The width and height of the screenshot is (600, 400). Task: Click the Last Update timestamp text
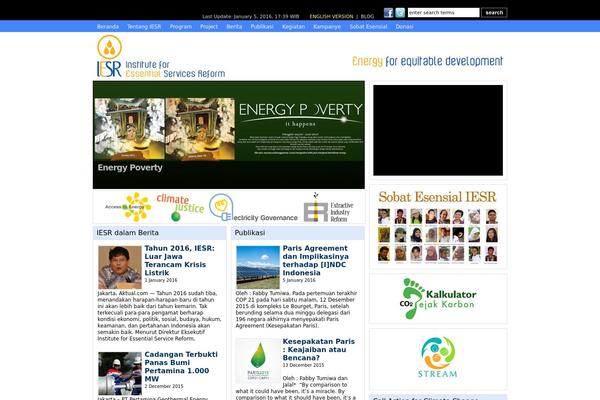(251, 16)
